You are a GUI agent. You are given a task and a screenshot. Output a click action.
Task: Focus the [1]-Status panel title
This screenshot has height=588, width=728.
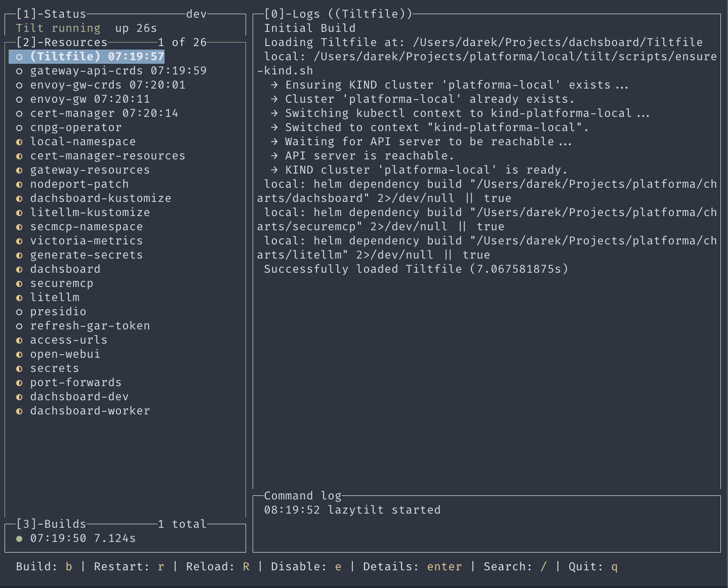[x=51, y=14]
